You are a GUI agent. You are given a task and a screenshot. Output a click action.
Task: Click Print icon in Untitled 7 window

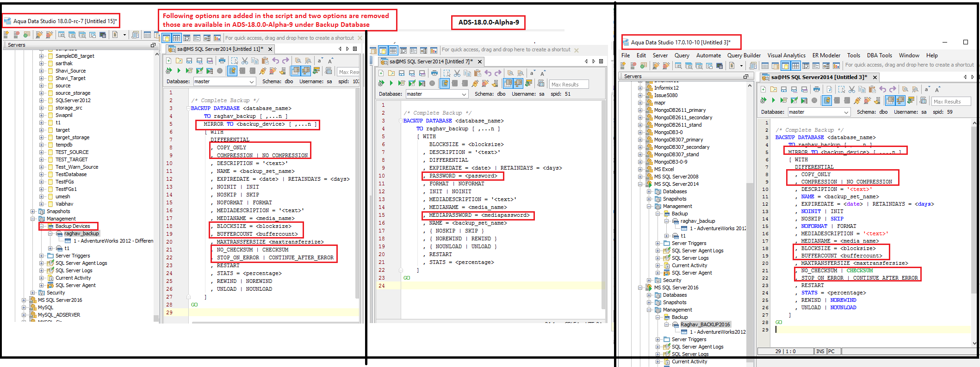tap(434, 73)
